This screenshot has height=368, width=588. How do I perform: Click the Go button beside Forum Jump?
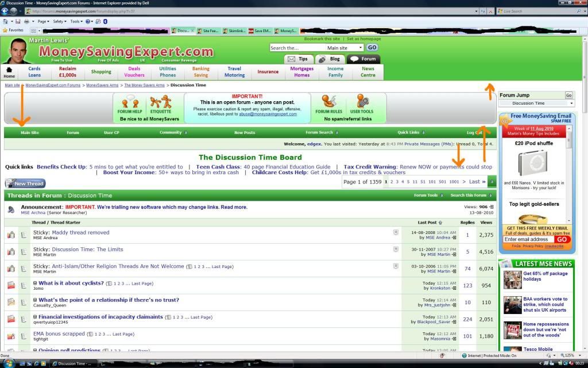[x=569, y=95]
